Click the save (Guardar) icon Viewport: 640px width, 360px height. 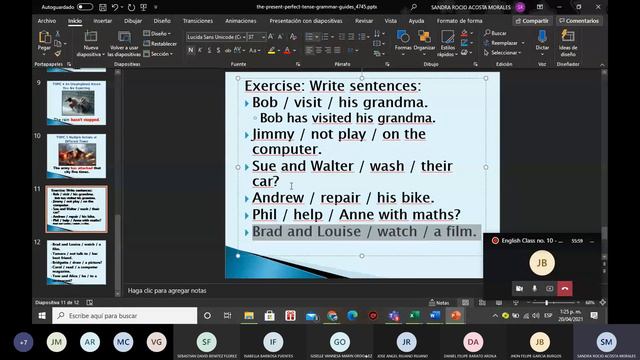coord(103,7)
